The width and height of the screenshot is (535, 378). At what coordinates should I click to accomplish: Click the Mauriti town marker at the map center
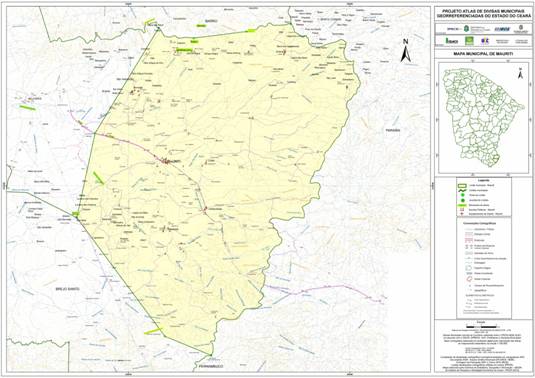coord(167,161)
